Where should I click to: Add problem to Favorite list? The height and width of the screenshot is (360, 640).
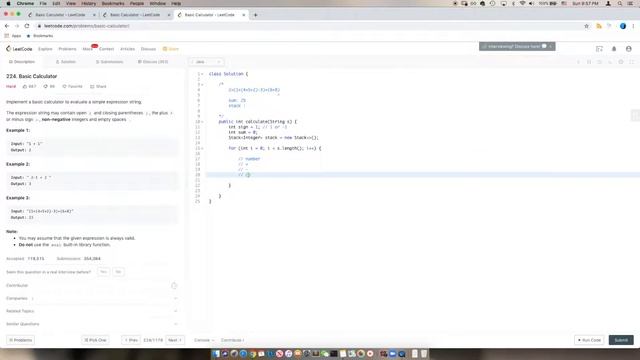click(x=72, y=87)
